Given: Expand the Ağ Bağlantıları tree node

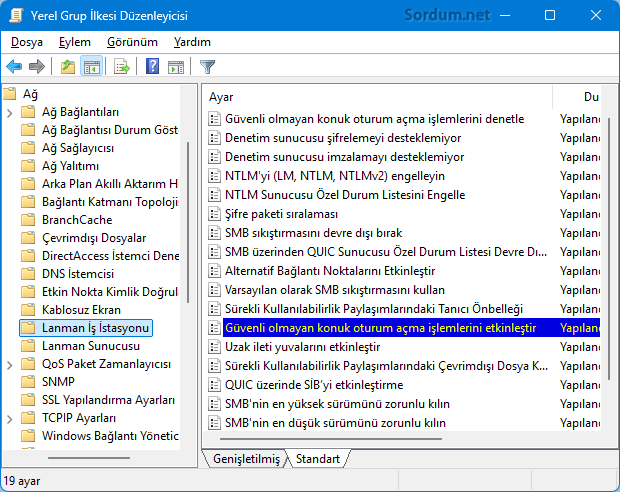Looking at the screenshot, I should click(10, 113).
